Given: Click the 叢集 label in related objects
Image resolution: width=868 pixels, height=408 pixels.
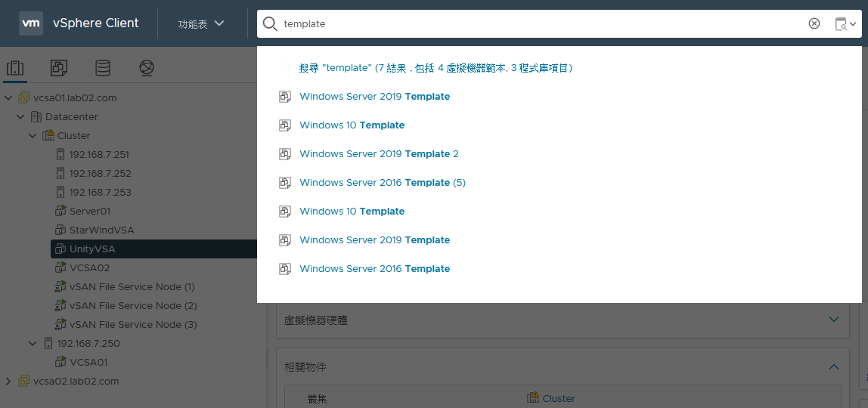Looking at the screenshot, I should pyautogui.click(x=317, y=399).
